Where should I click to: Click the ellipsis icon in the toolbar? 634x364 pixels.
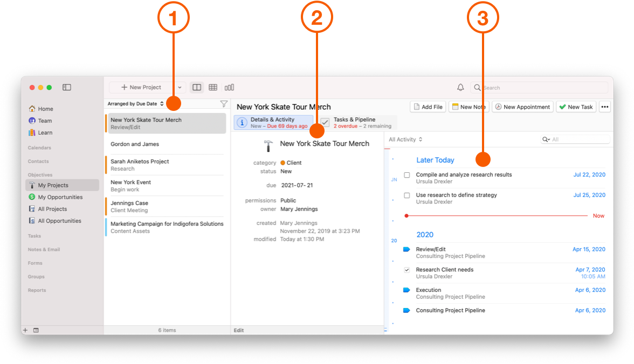pyautogui.click(x=604, y=107)
